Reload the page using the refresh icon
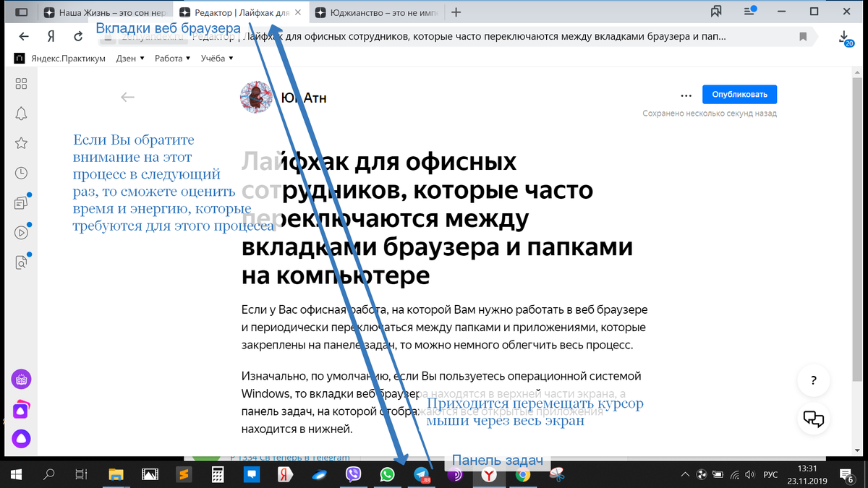Image resolution: width=868 pixels, height=488 pixels. [x=77, y=35]
